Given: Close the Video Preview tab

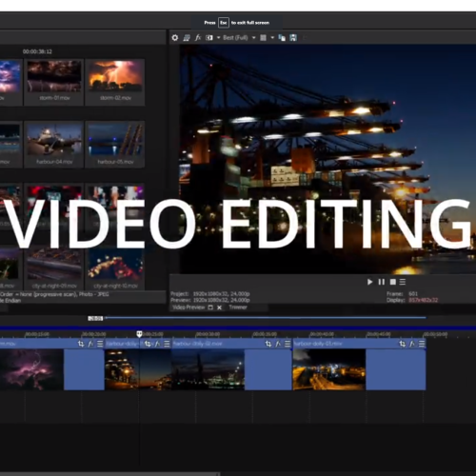Looking at the screenshot, I should 219,307.
